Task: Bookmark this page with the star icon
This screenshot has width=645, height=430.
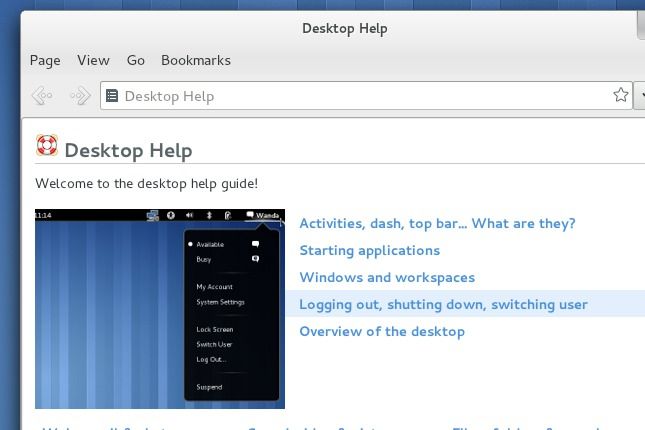Action: (621, 96)
